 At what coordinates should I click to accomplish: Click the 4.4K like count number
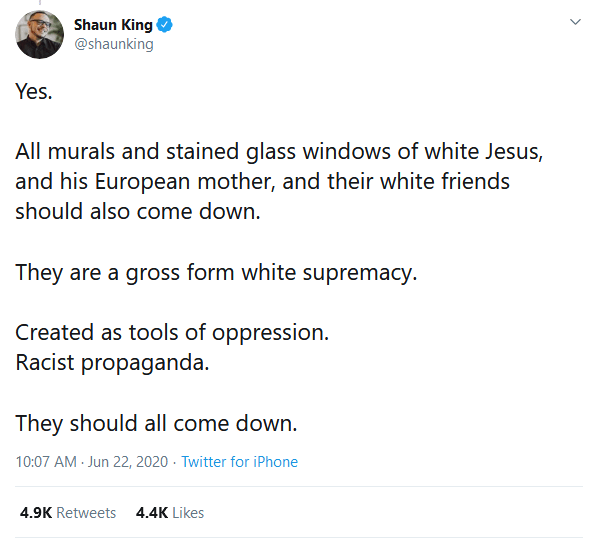point(152,513)
